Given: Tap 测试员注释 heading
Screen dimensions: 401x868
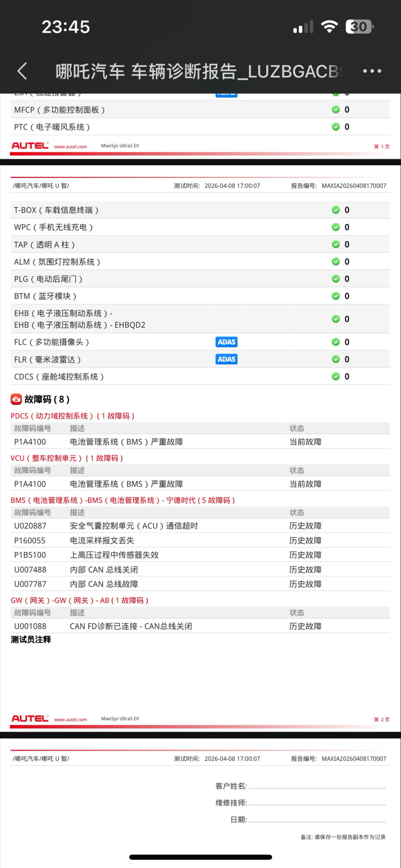Looking at the screenshot, I should click(x=31, y=640).
